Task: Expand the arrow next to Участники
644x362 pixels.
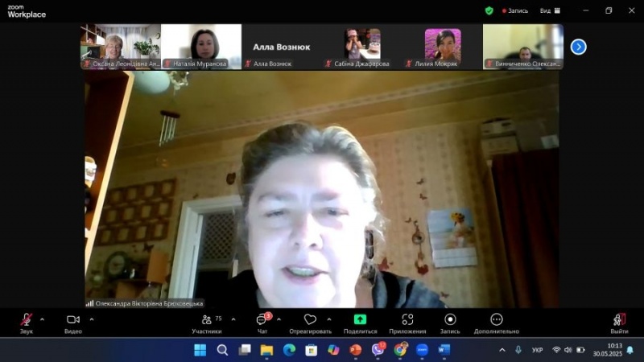Action: pos(233,319)
